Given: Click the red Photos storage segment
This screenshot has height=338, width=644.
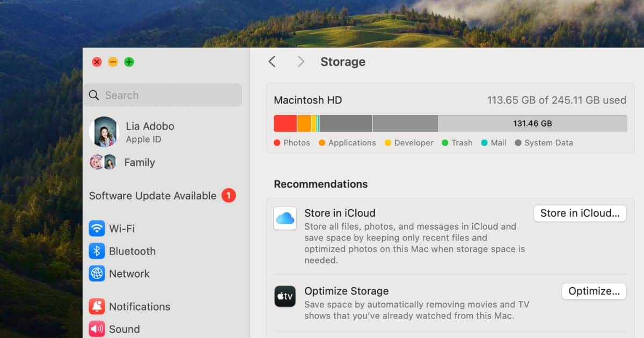Looking at the screenshot, I should point(285,123).
